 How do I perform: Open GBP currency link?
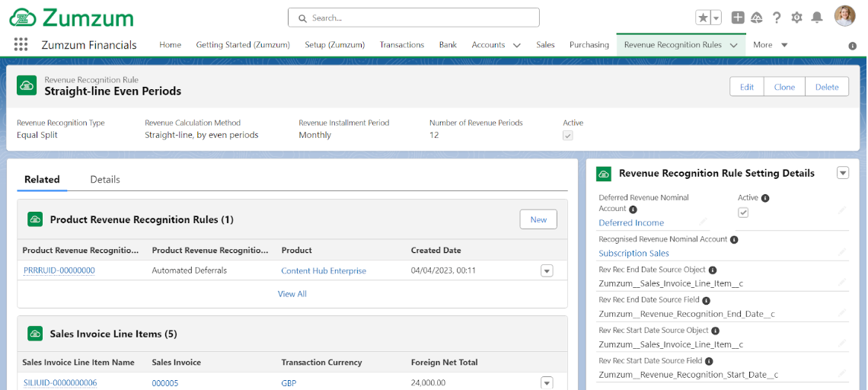[x=289, y=383]
